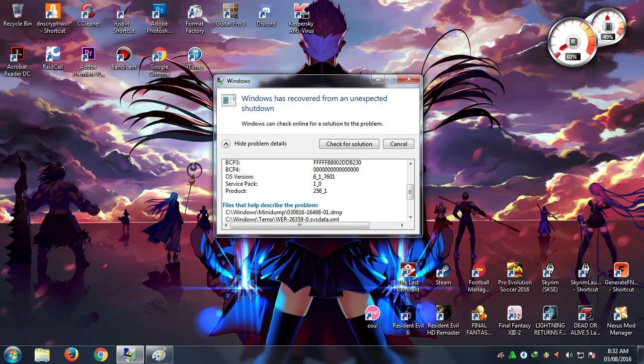Click down arrow of details vertical scrollbar
The image size is (644, 364).
coord(411,217)
